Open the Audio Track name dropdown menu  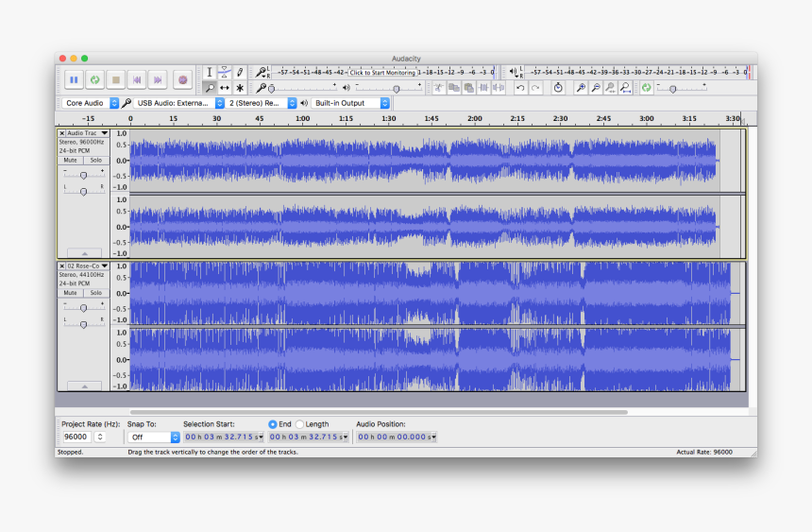pyautogui.click(x=87, y=133)
